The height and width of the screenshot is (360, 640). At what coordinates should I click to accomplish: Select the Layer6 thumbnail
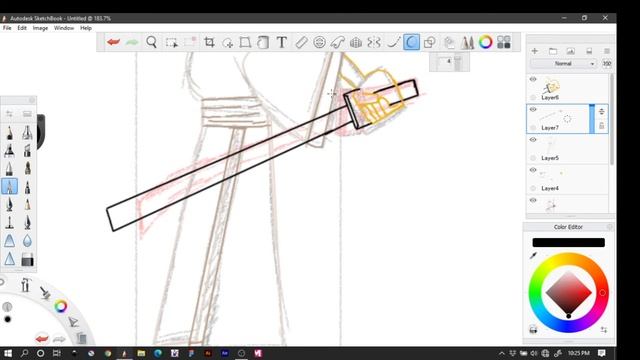(551, 86)
